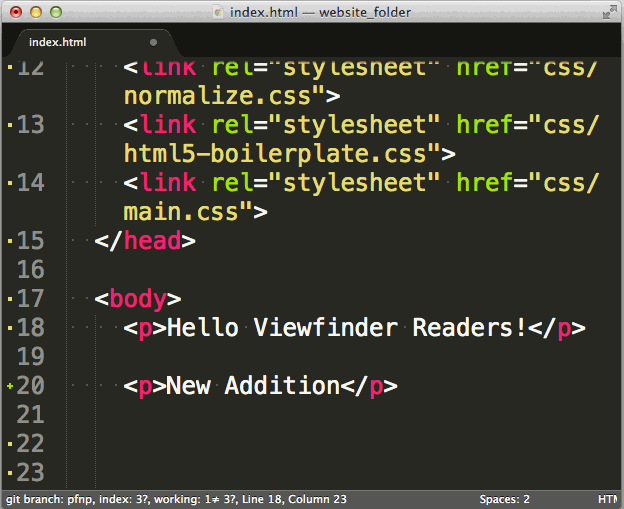Click the window title 'index.html — website_folder'
Viewport: 624px width, 509px height.
tap(320, 12)
